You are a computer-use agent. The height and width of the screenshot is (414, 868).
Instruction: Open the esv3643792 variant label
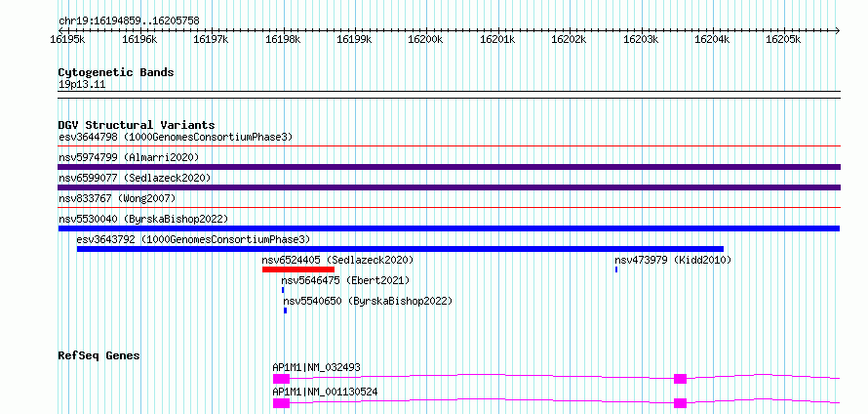click(194, 239)
